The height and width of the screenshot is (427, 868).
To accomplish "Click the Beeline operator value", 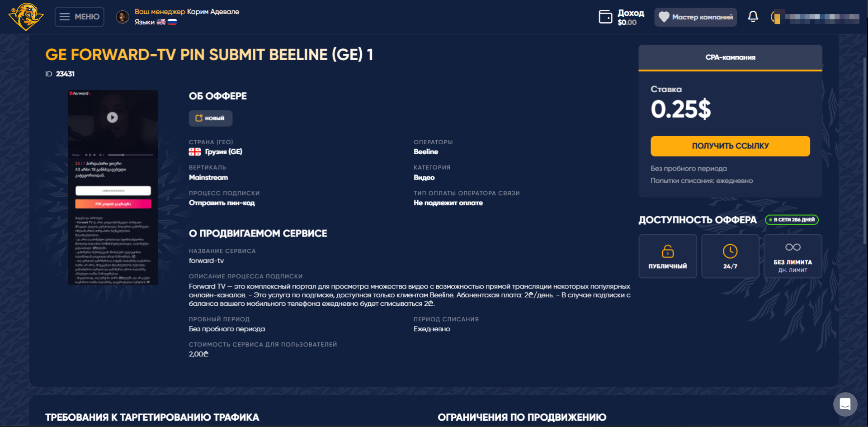I will (x=426, y=152).
